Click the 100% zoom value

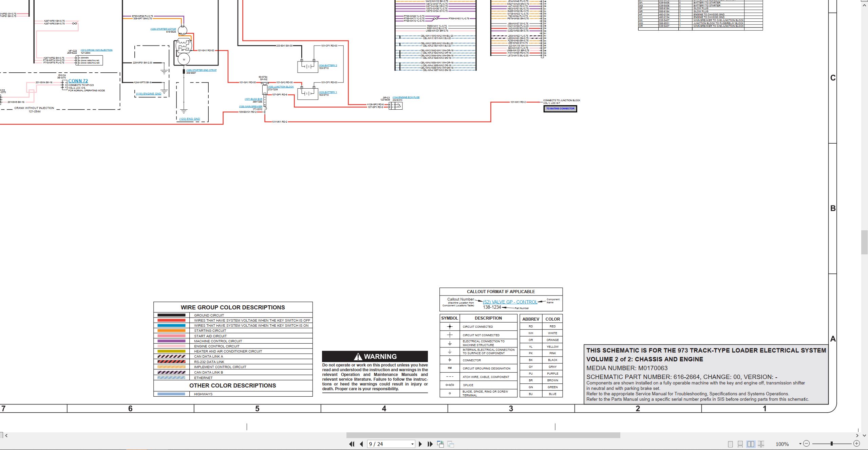tap(782, 444)
